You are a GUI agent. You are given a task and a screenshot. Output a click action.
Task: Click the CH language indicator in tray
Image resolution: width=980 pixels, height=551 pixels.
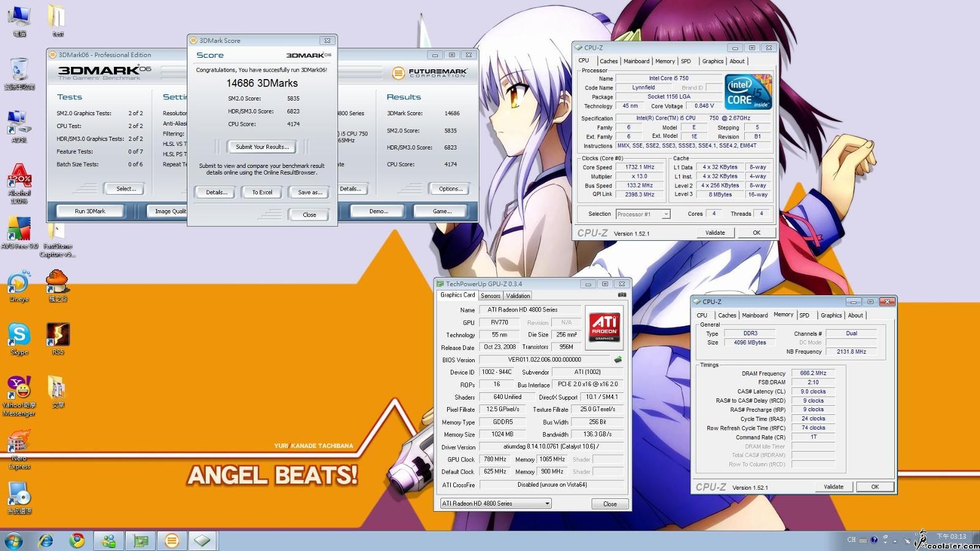coord(851,540)
